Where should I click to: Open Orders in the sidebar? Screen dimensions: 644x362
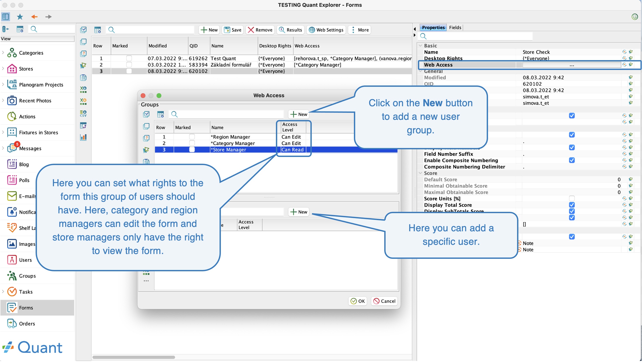pos(27,324)
